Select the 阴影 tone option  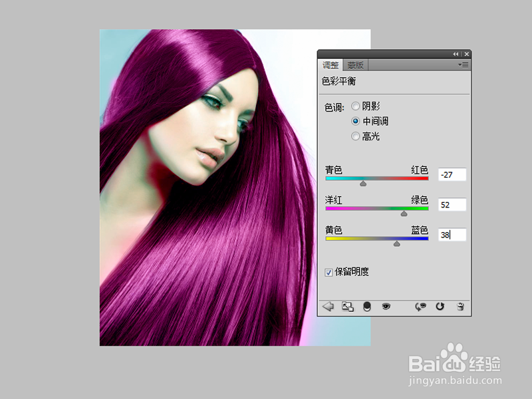point(355,106)
